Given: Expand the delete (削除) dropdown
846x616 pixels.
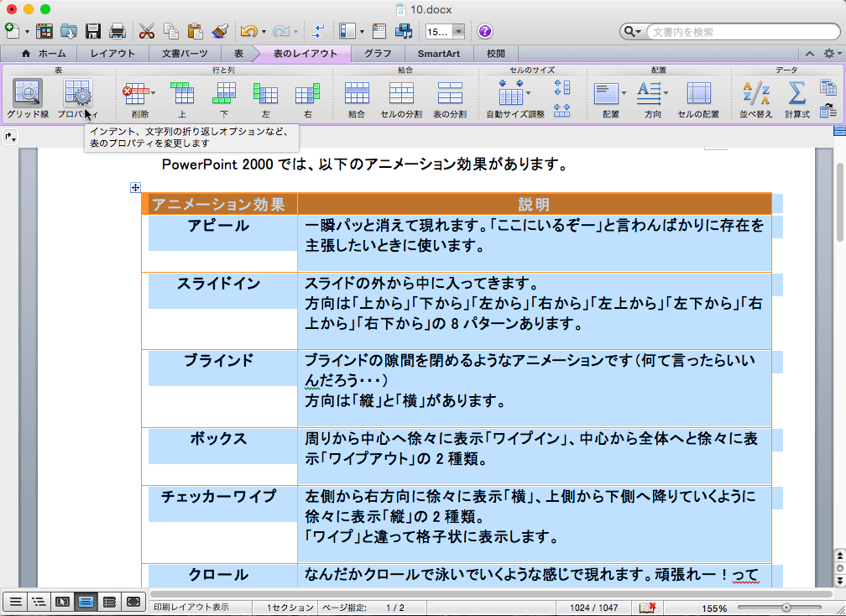Looking at the screenshot, I should pyautogui.click(x=154, y=93).
